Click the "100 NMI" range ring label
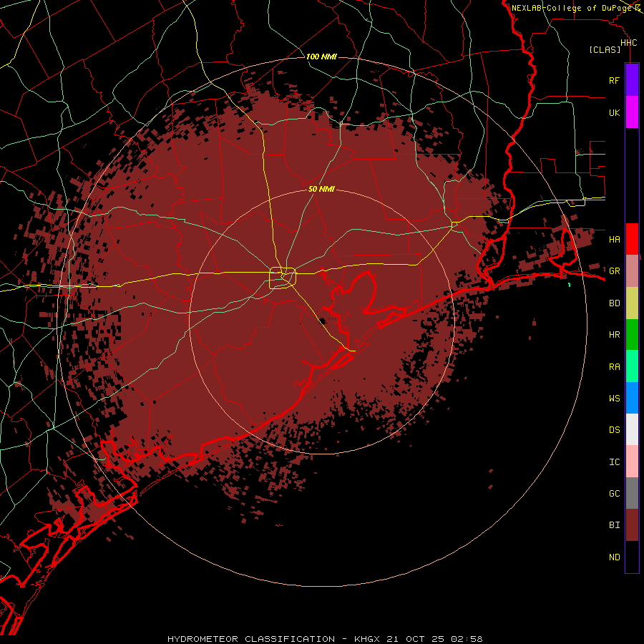This screenshot has height=644, width=644. click(321, 57)
